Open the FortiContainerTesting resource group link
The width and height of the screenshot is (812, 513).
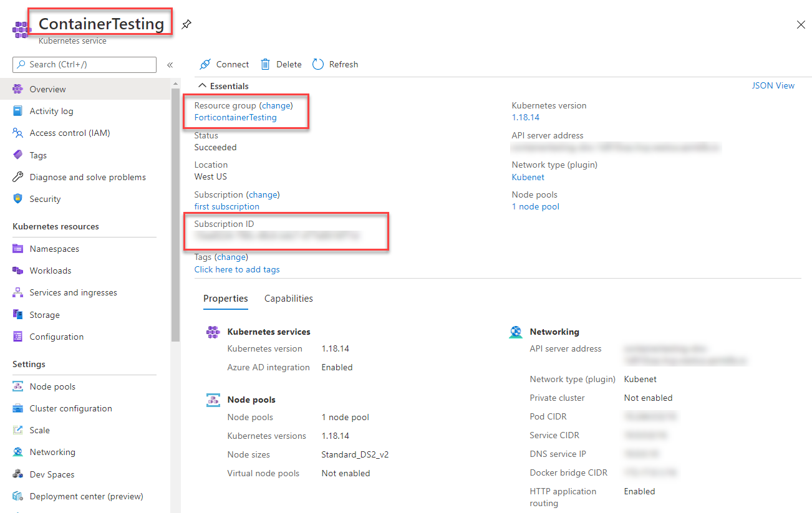[236, 117]
